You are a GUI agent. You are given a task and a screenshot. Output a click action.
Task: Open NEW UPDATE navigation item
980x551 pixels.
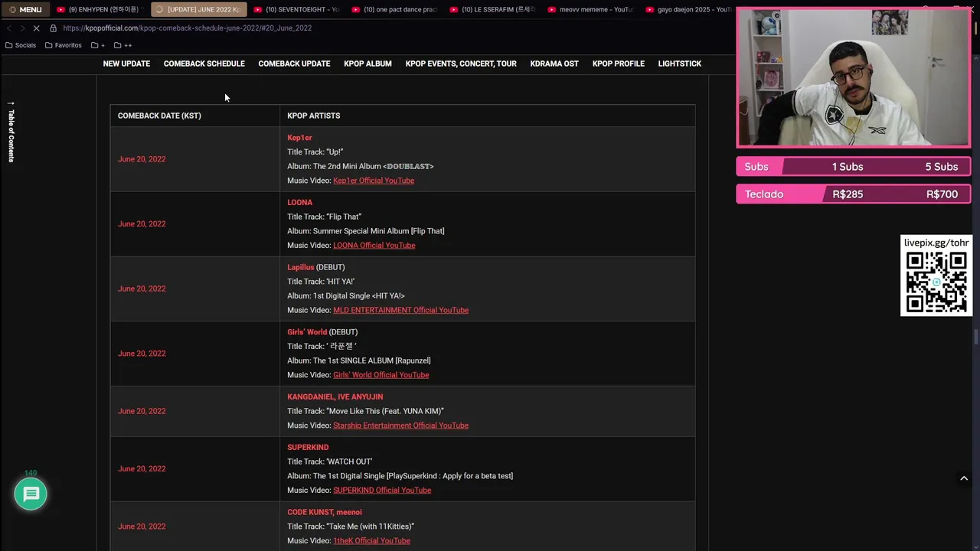click(x=126, y=64)
